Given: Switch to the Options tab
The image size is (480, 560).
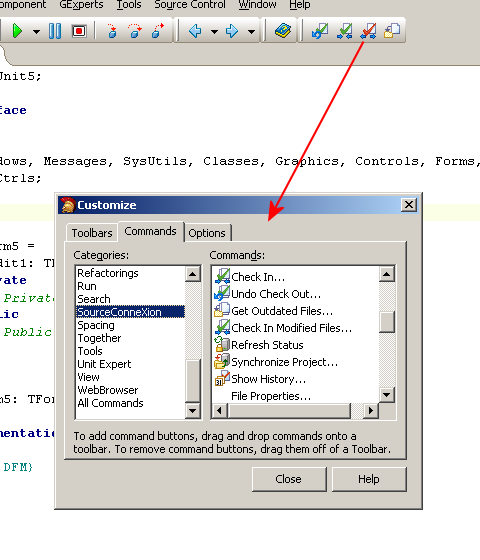Looking at the screenshot, I should tap(207, 233).
